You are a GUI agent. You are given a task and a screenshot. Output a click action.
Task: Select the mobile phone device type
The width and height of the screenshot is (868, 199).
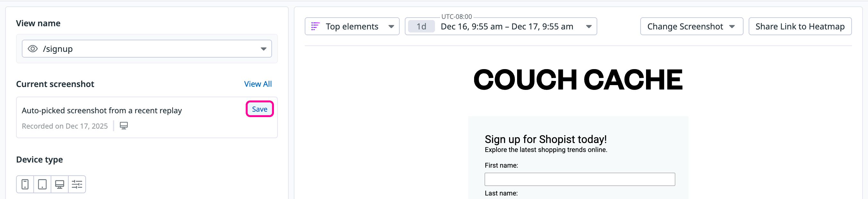(x=25, y=184)
